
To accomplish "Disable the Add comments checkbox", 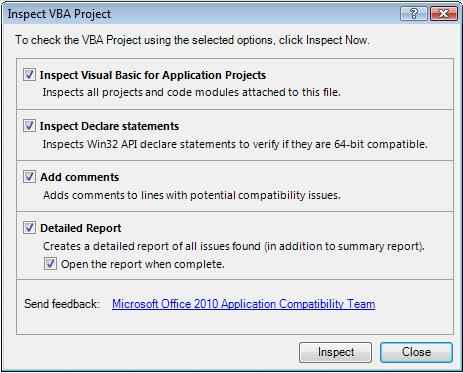I will point(29,177).
